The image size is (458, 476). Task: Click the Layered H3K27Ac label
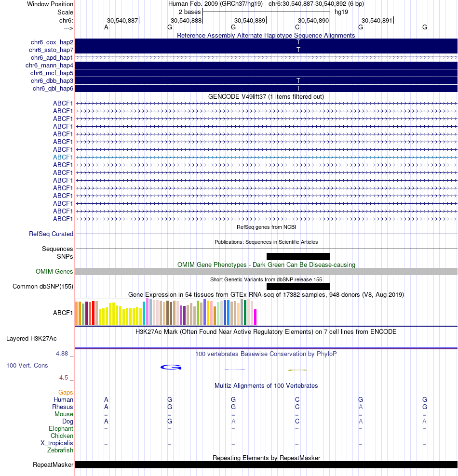click(x=31, y=339)
